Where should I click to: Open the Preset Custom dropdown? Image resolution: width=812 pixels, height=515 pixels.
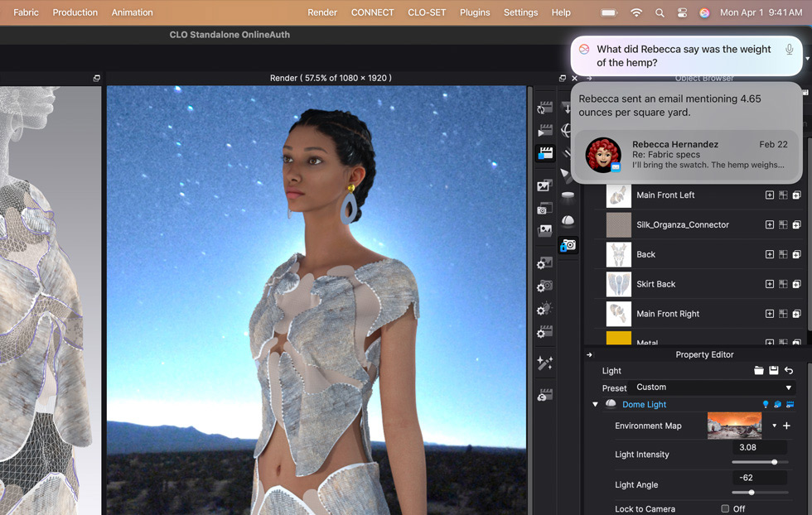[x=713, y=387]
